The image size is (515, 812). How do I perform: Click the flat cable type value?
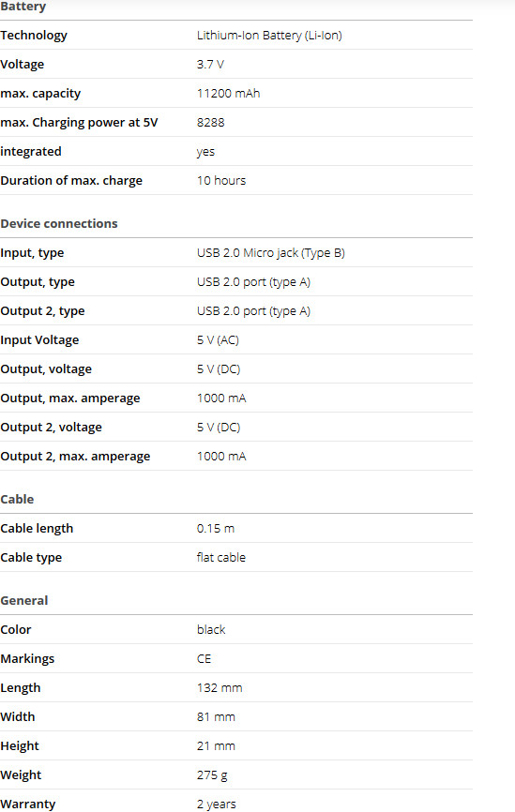pos(221,557)
